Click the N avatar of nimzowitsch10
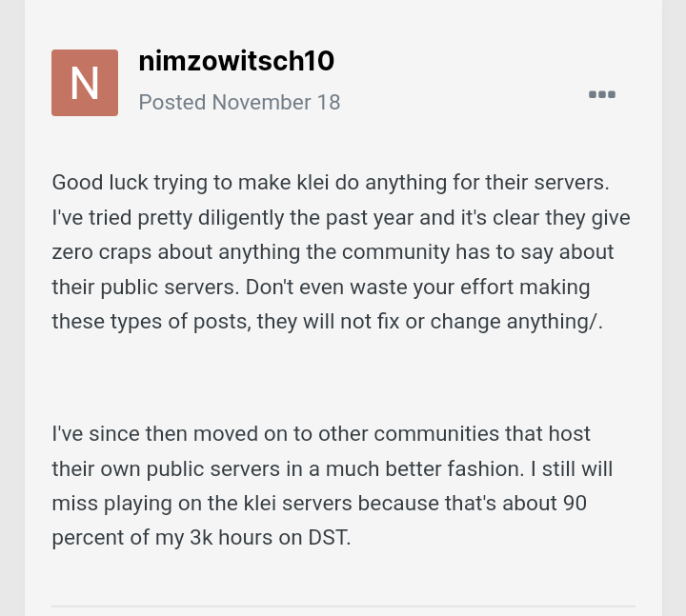Viewport: 686px width, 616px height. [x=85, y=83]
